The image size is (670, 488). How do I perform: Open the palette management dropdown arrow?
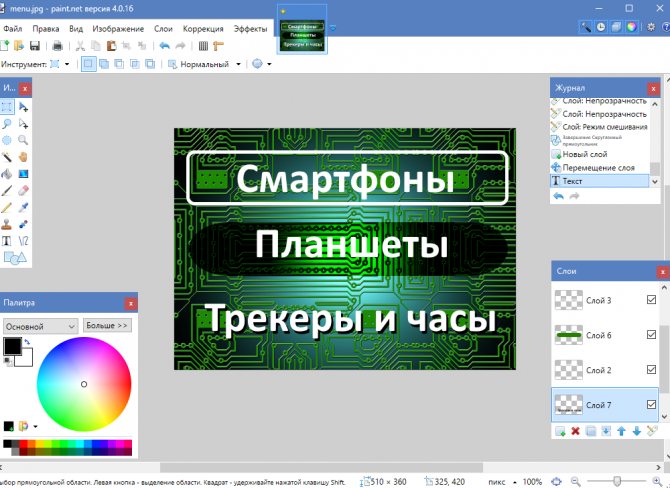[x=35, y=426]
